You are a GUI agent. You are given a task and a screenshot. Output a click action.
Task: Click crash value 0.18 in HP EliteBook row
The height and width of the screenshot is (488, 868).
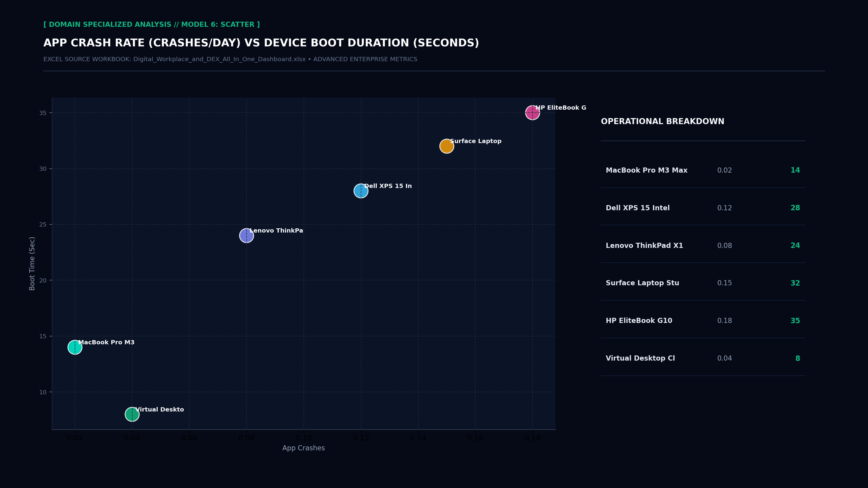point(725,321)
